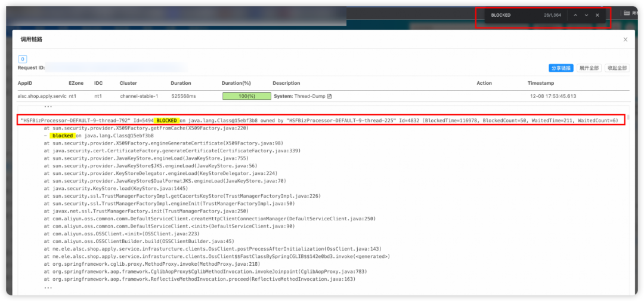
Task: Click the Duration column header
Action: (x=181, y=83)
